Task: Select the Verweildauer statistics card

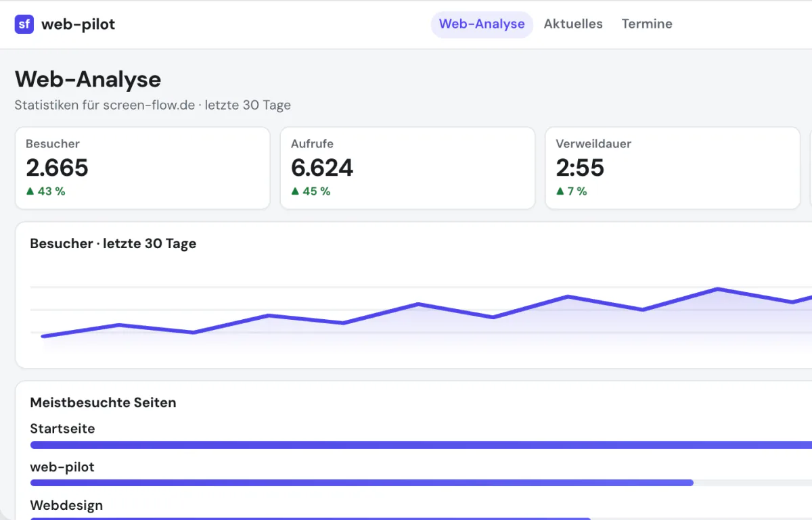Action: pos(673,168)
